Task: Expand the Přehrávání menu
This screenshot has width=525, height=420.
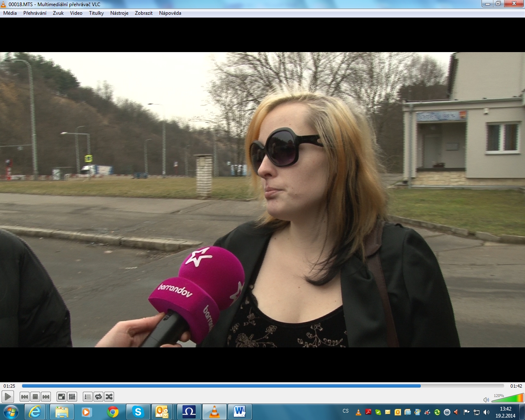Action: pos(35,13)
